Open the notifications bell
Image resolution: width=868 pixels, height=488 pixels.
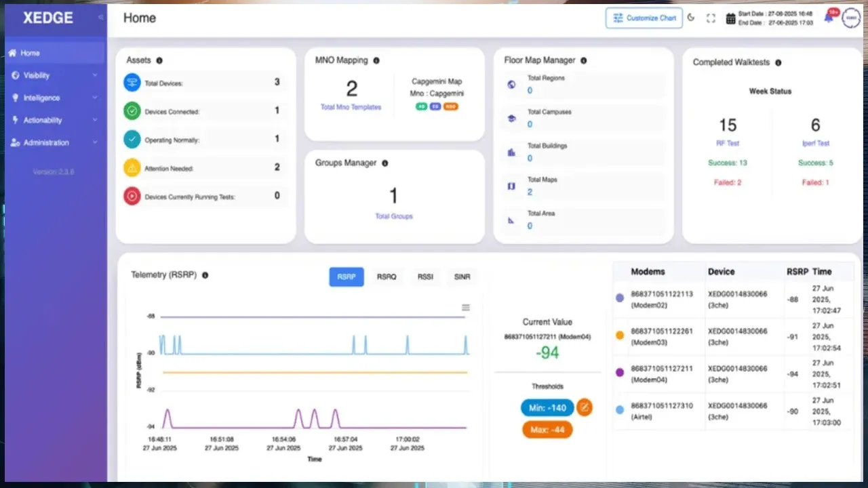[829, 18]
